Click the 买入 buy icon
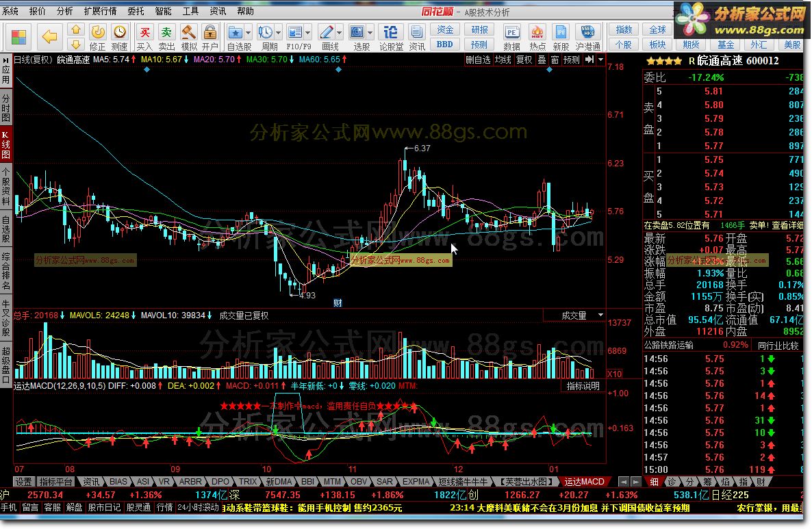The width and height of the screenshot is (812, 529). (144, 37)
